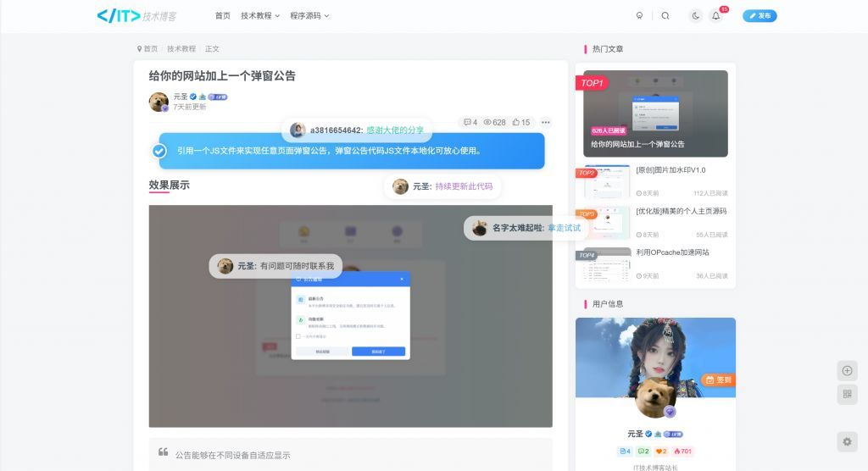The height and width of the screenshot is (471, 868).
Task: Click floating comment 拿走试试
Action: pos(526,228)
